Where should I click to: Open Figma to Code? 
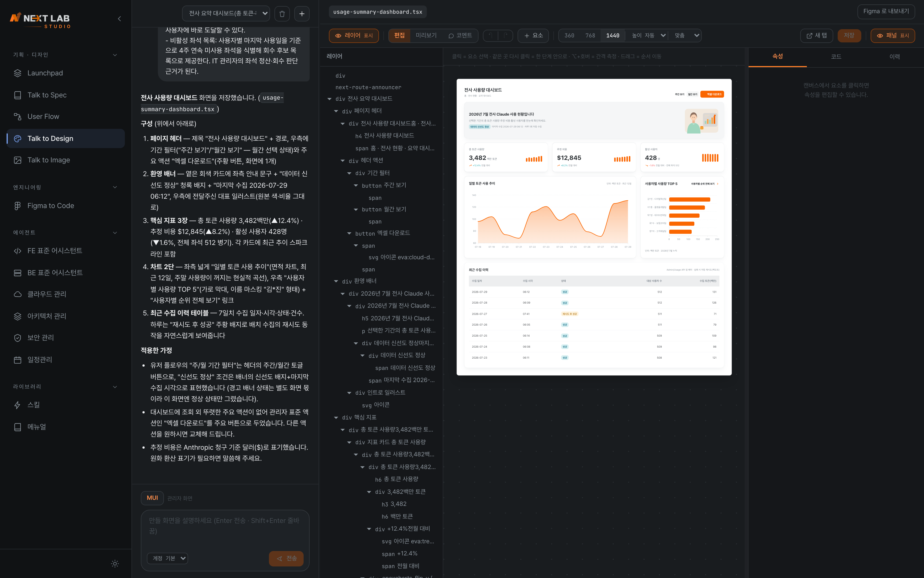coord(66,206)
